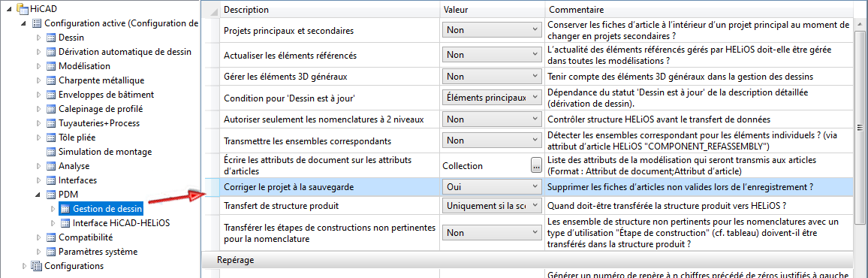This screenshot has height=278, width=868.
Task: Expand the Compatibilité tree node
Action: [x=38, y=237]
